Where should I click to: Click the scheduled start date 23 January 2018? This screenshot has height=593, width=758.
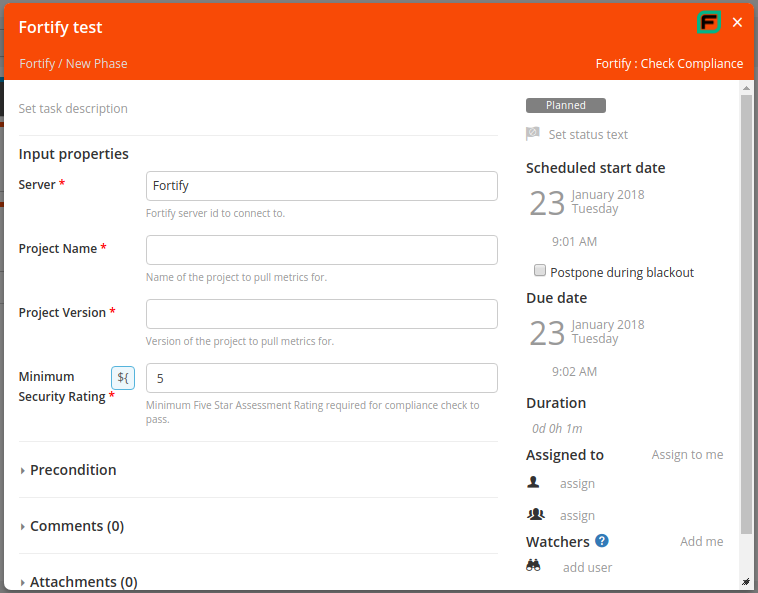pos(587,202)
